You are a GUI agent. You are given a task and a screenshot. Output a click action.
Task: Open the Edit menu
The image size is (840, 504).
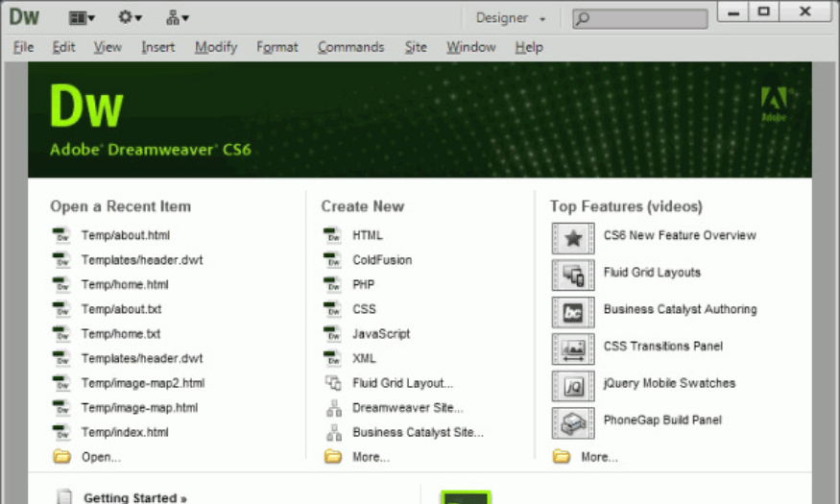click(63, 47)
